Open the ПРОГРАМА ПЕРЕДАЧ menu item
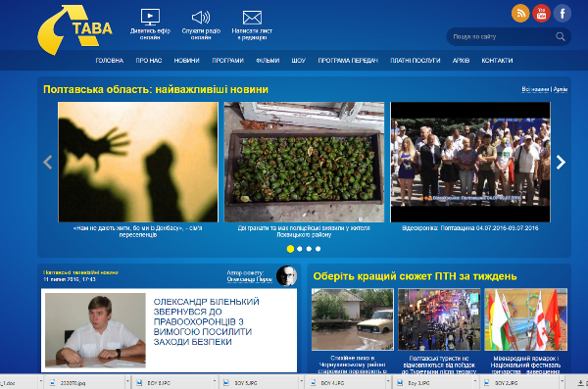588x389 pixels. pyautogui.click(x=348, y=61)
